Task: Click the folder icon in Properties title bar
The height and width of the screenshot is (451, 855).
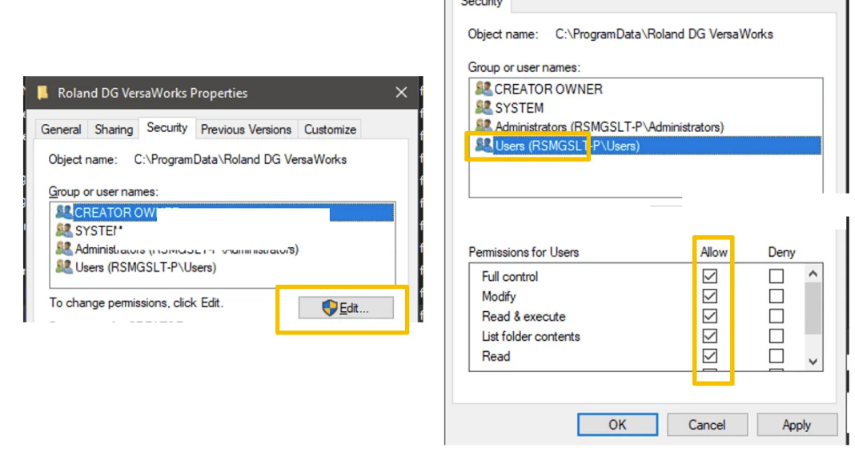Action: 43,93
